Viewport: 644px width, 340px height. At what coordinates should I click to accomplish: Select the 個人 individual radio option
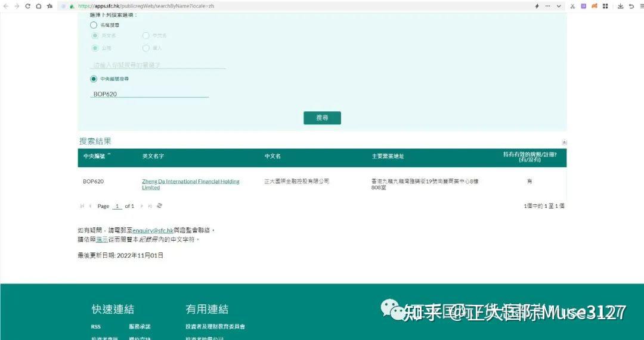pos(145,48)
